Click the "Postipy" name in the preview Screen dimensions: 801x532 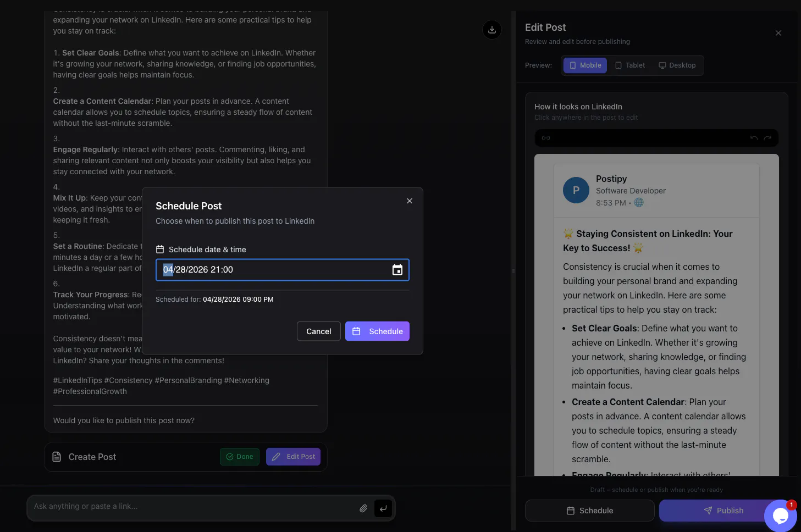coord(611,179)
